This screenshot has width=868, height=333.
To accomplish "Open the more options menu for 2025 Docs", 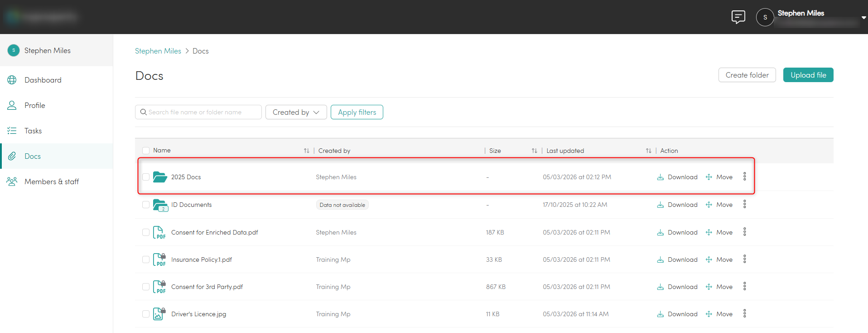I will click(744, 176).
